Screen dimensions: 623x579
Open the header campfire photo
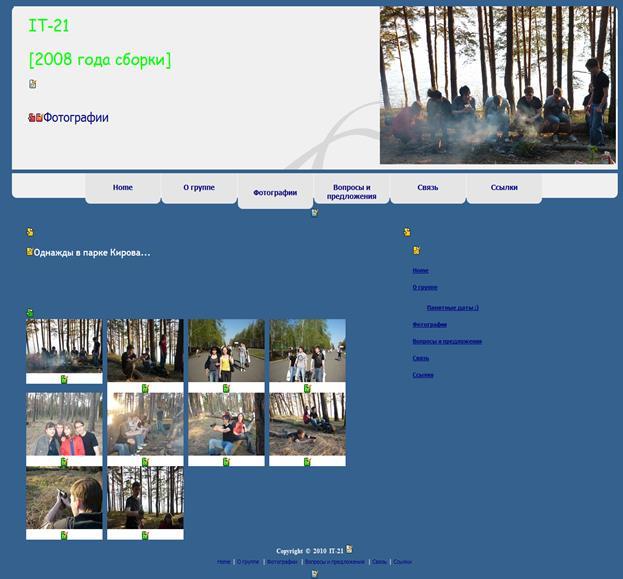click(x=497, y=85)
